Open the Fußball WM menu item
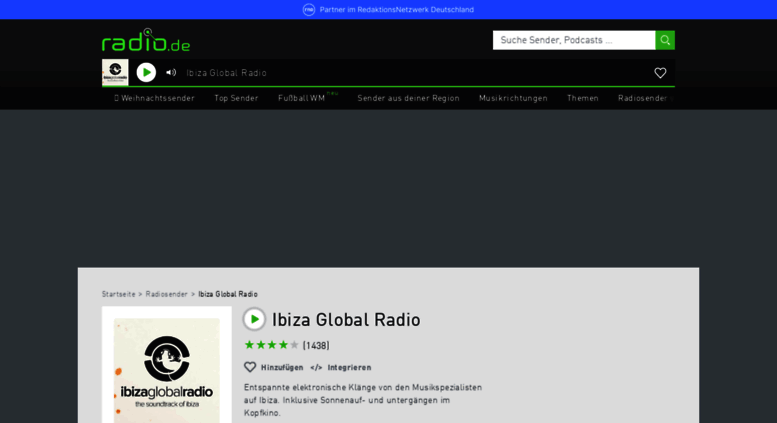 click(302, 98)
